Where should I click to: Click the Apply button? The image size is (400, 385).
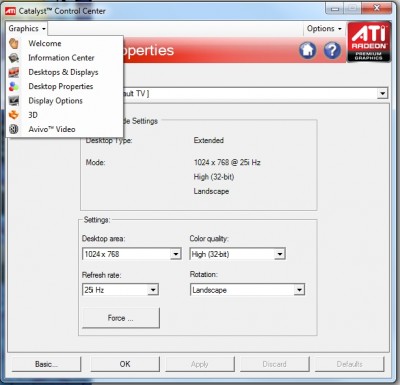click(x=200, y=364)
